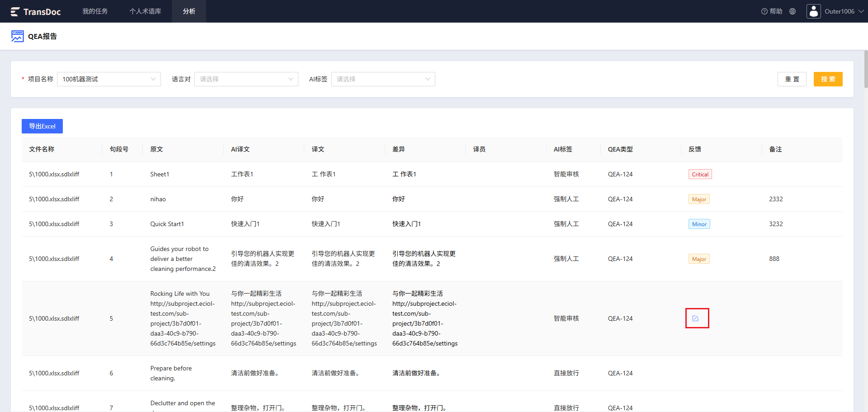This screenshot has width=868, height=412.
Task: Click the 重置 button
Action: (x=792, y=79)
